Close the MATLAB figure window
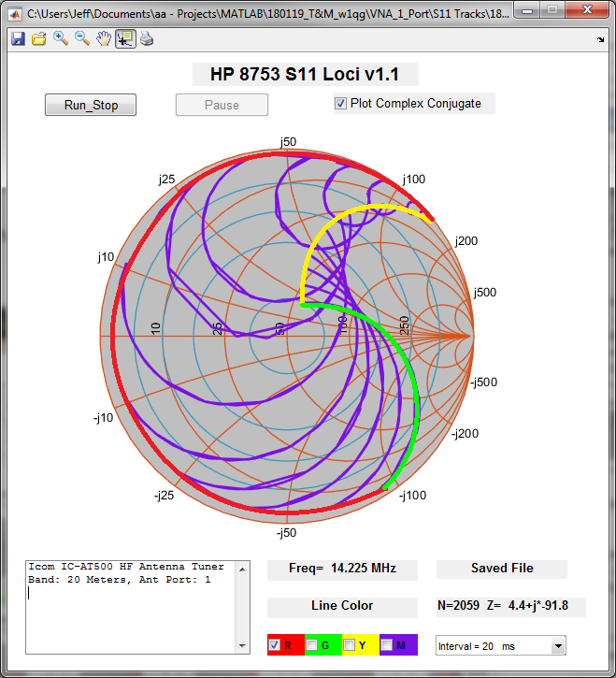 pos(587,10)
